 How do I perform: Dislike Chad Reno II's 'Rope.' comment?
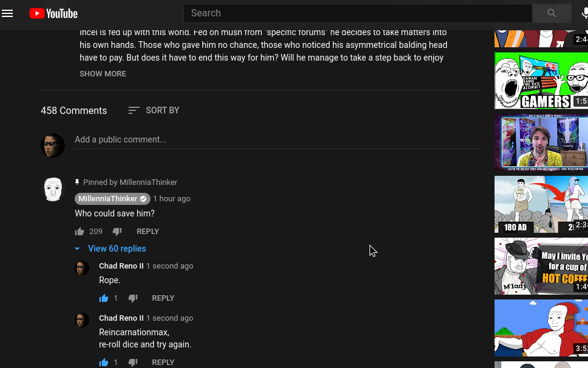pos(133,298)
